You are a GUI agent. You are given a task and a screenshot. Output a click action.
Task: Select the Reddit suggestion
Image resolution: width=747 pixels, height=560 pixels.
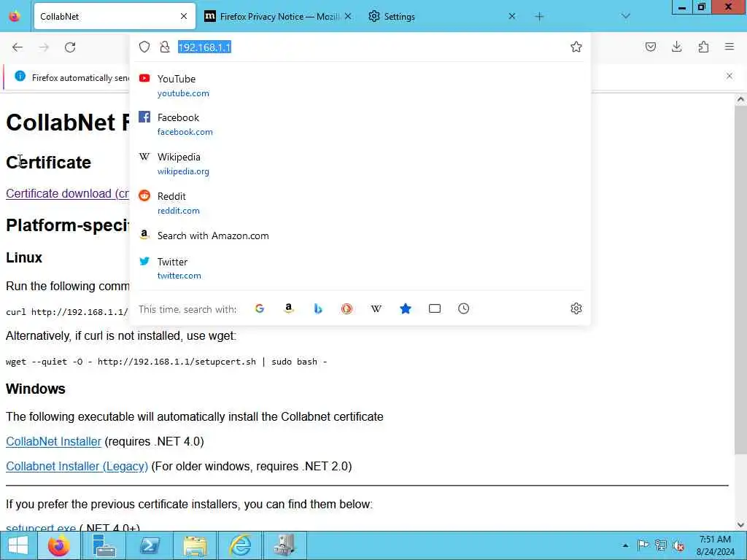click(360, 203)
